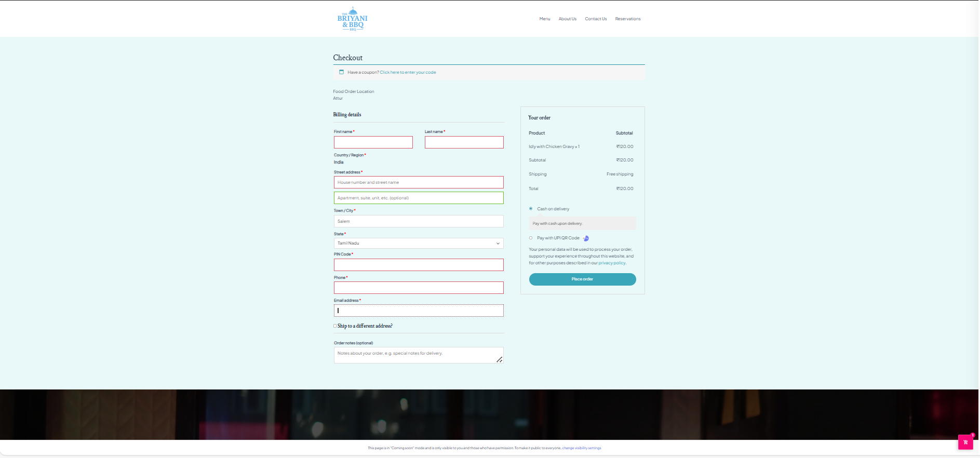This screenshot has width=980, height=458.
Task: Open the floating pink cart icon
Action: [965, 442]
